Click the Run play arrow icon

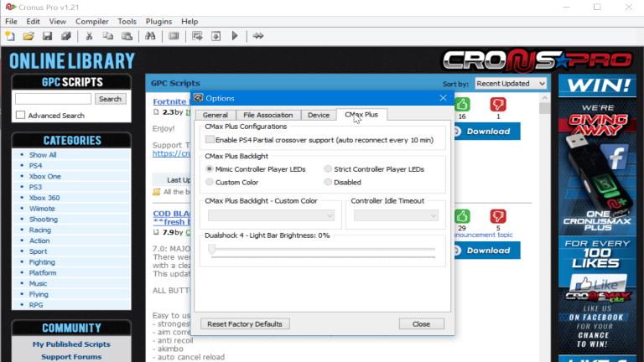(x=235, y=36)
